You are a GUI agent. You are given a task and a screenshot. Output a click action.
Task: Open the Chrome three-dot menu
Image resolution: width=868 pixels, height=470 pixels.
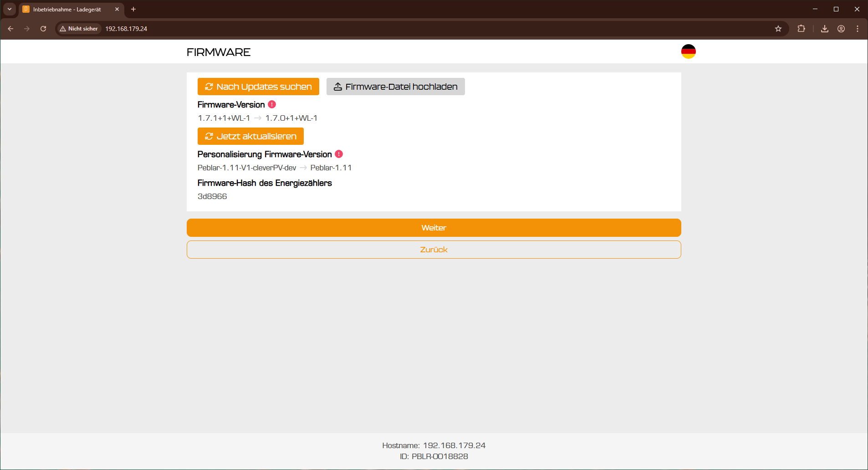click(858, 29)
